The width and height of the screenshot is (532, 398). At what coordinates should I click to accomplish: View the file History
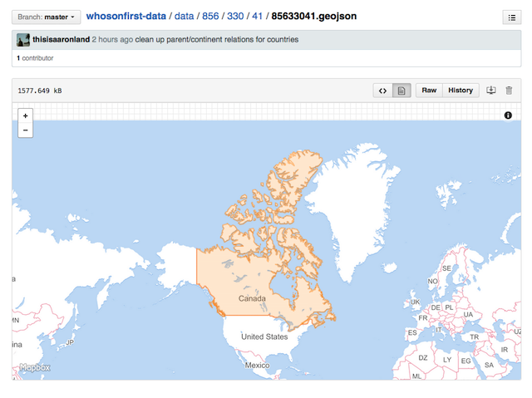[461, 91]
